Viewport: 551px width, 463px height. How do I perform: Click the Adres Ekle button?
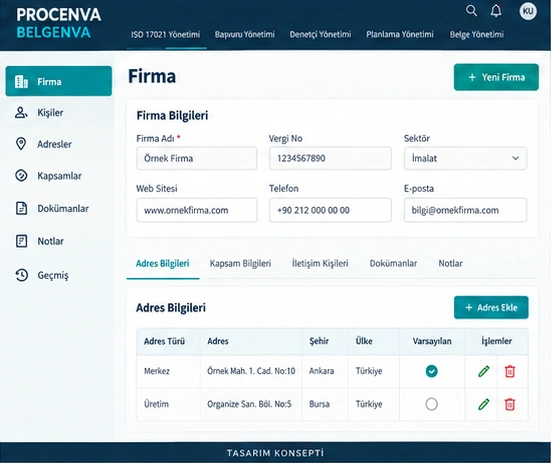coord(491,308)
